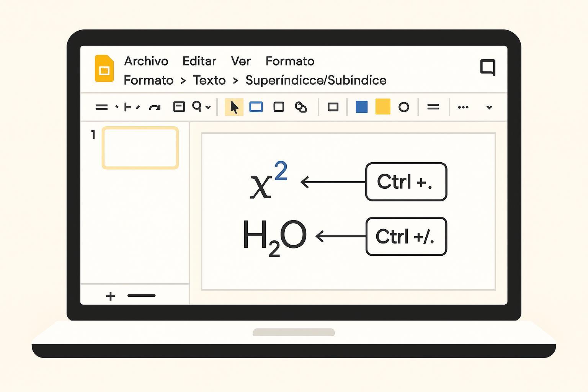Screen dimensions: 588x392
Task: Open the comments speech bubble icon
Action: 488,67
